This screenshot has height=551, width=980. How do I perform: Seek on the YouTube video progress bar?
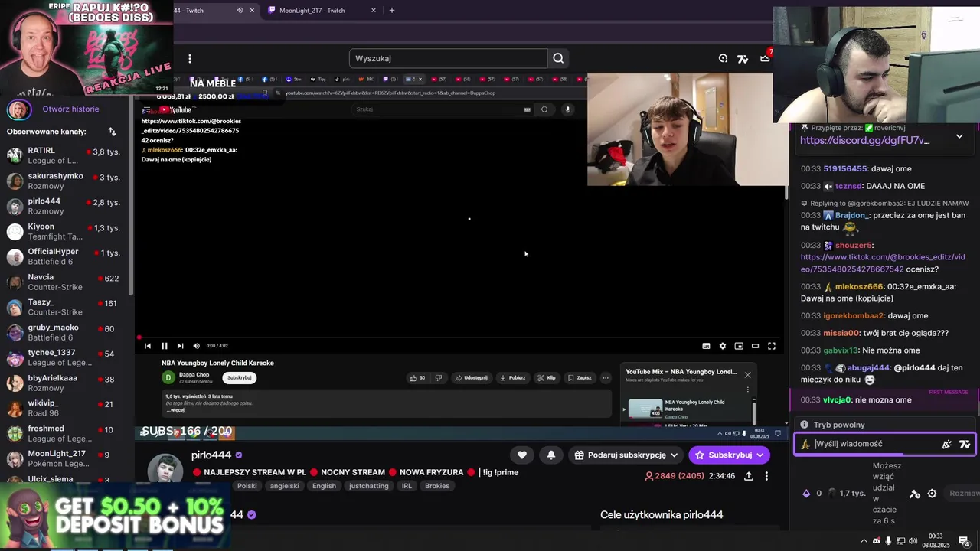click(x=459, y=337)
